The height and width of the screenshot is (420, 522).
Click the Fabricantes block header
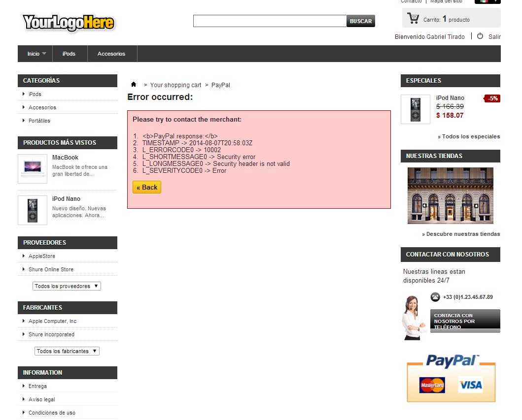(68, 308)
